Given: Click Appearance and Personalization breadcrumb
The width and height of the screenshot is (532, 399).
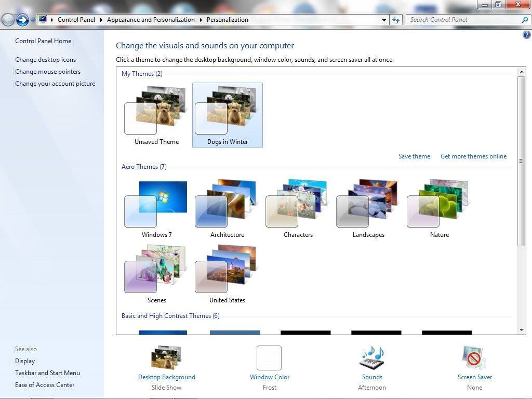Looking at the screenshot, I should click(x=151, y=20).
